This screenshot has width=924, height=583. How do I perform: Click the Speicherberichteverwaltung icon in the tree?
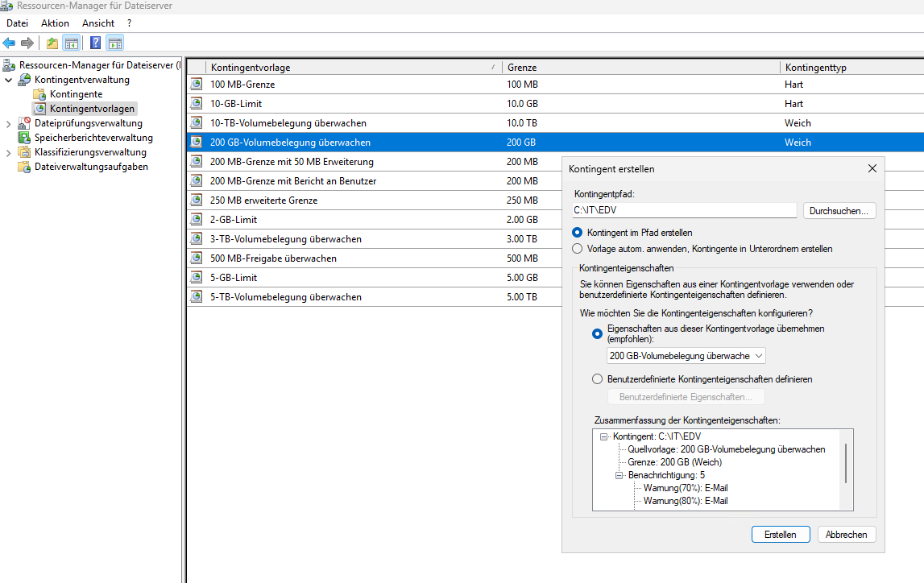tap(24, 138)
